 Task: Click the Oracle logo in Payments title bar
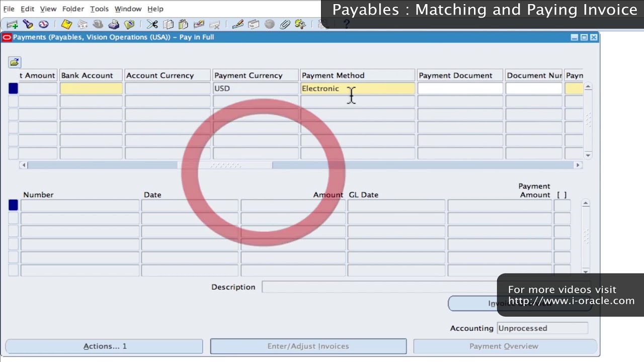tap(7, 37)
